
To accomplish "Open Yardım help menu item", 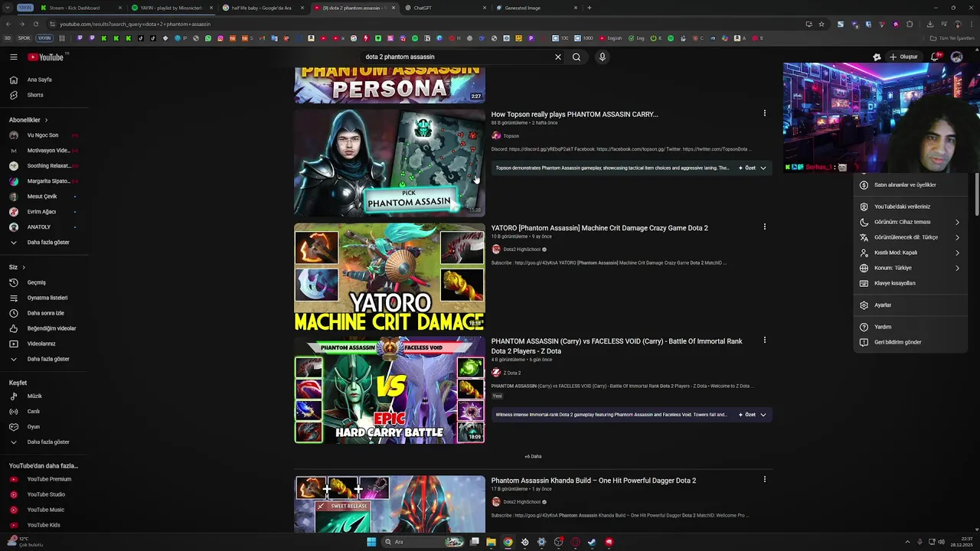I will 910,327.
